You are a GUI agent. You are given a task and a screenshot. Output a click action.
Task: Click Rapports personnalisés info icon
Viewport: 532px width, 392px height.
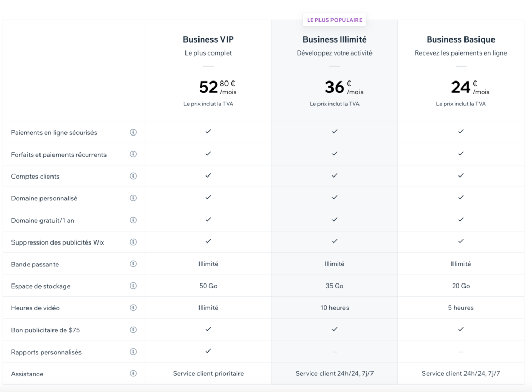133,352
